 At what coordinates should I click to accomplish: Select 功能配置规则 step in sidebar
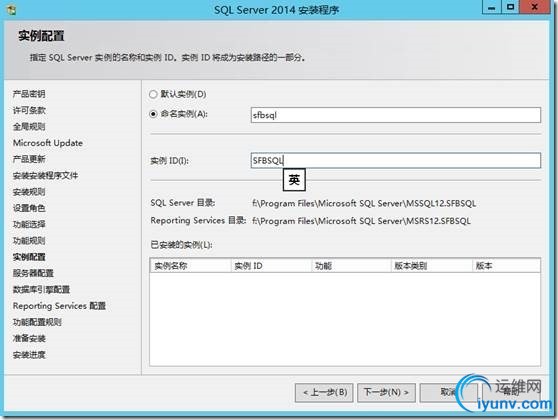coord(37,322)
